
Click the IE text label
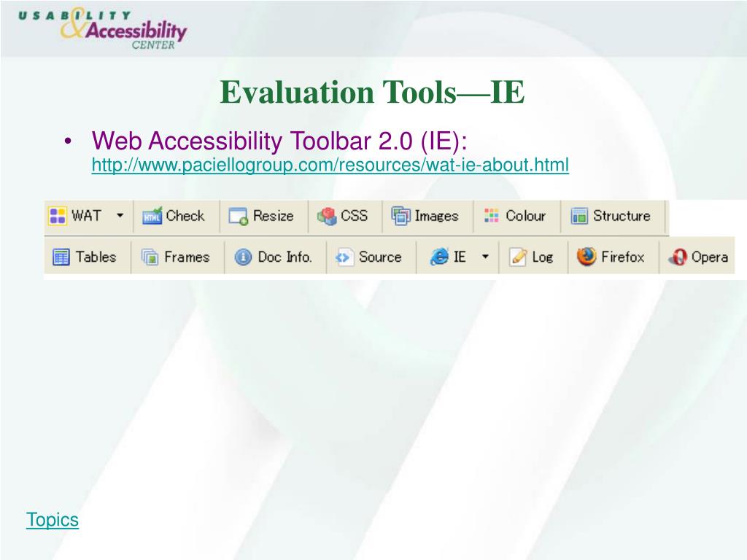(460, 257)
